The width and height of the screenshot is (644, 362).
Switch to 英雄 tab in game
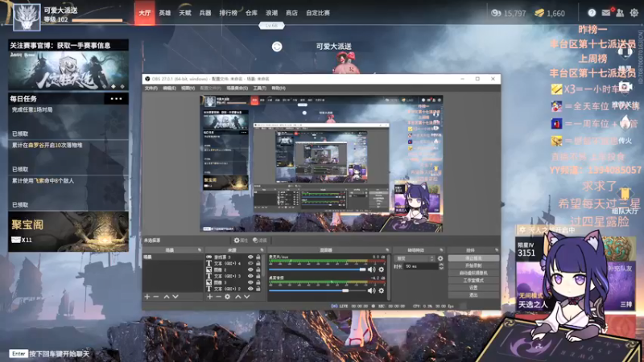coord(165,13)
